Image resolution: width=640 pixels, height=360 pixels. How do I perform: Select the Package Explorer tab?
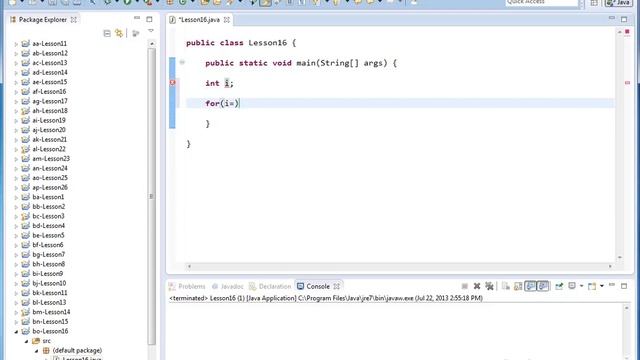pos(43,20)
